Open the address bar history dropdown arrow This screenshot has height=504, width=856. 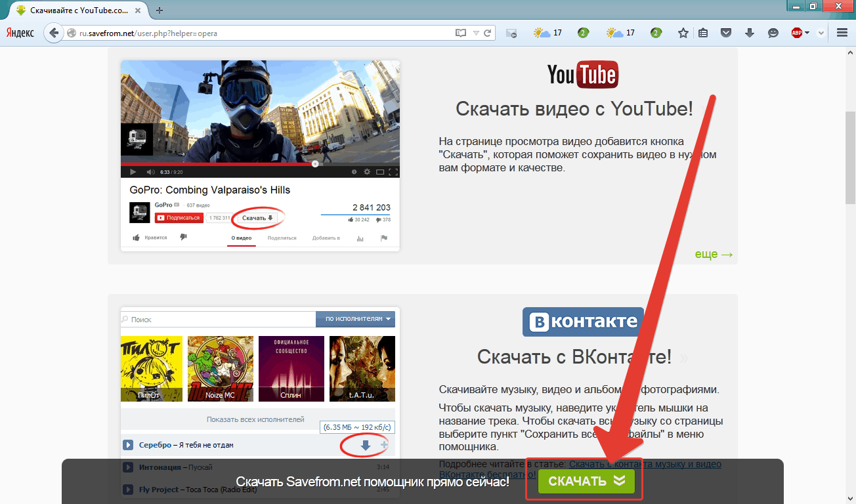pos(475,33)
